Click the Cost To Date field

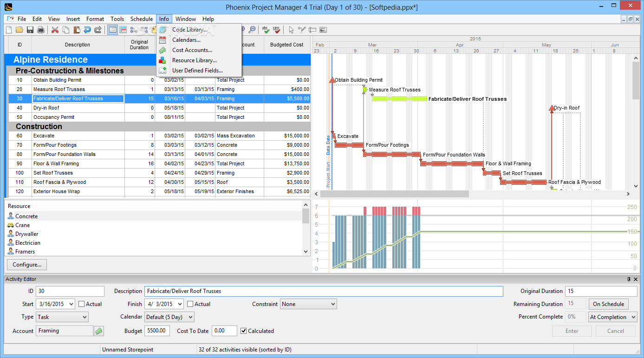(x=224, y=331)
